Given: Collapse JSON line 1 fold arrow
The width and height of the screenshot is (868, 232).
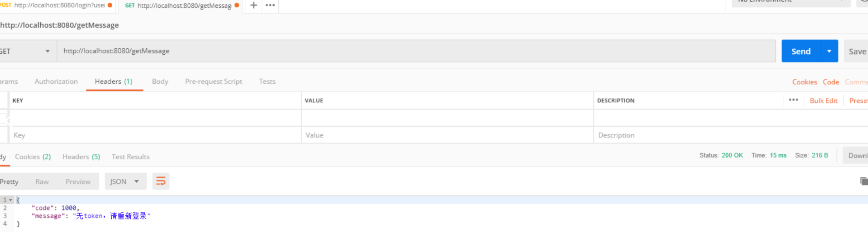Looking at the screenshot, I should click(x=11, y=200).
